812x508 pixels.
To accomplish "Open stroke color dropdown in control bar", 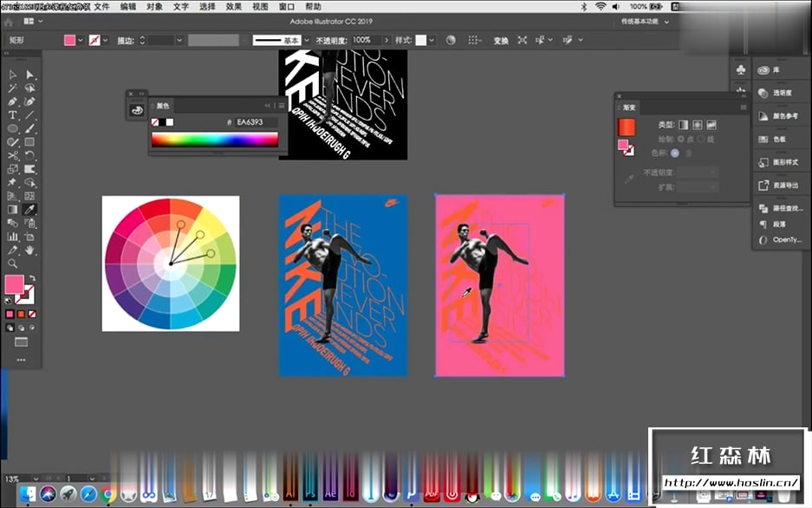I will 106,40.
